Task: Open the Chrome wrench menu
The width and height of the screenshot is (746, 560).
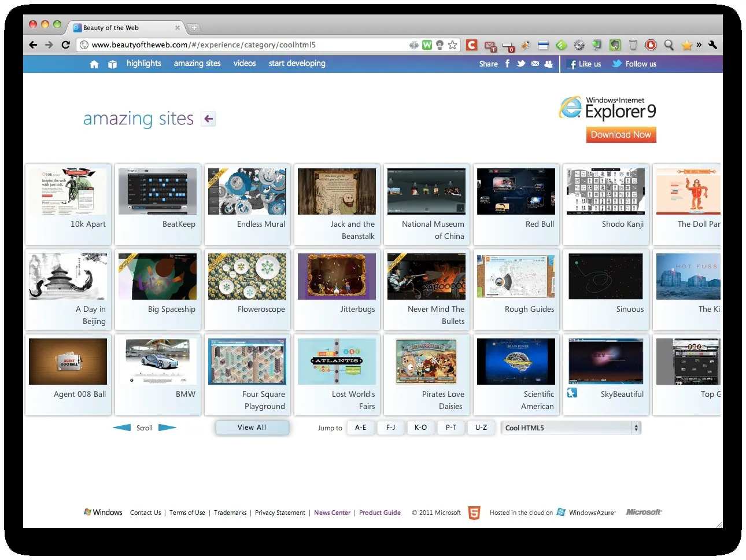Action: pyautogui.click(x=712, y=45)
